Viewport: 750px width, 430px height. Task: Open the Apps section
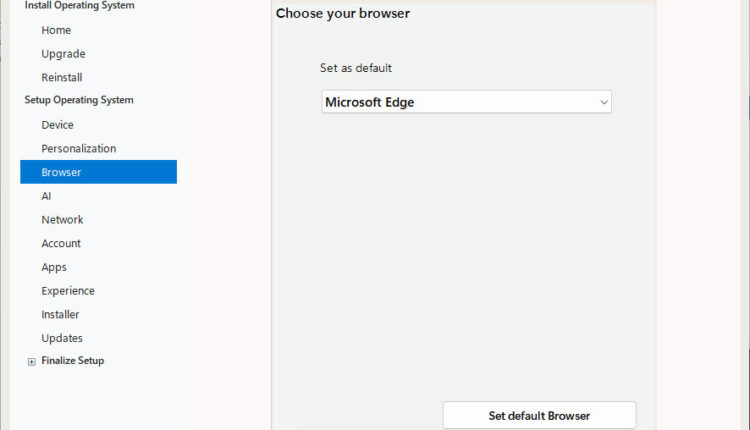coord(54,267)
